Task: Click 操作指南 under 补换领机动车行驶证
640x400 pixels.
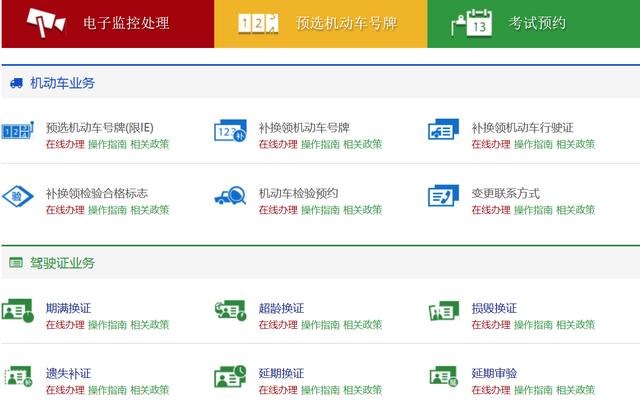Action: click(533, 144)
